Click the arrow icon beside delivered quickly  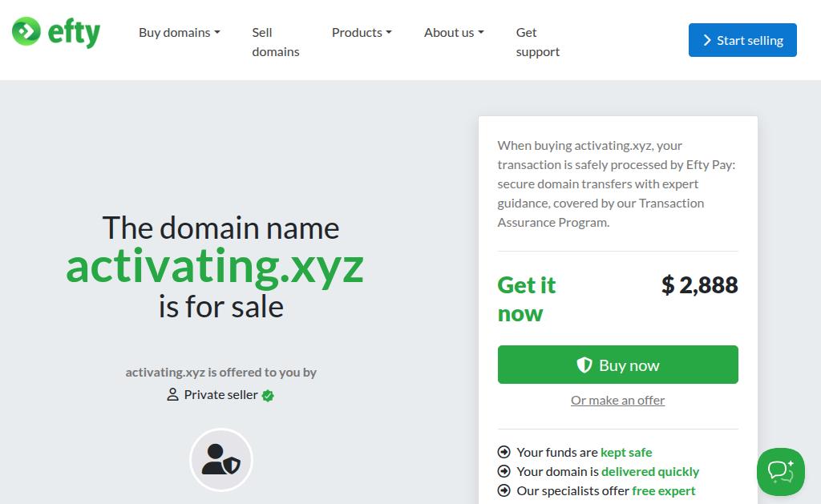point(504,471)
